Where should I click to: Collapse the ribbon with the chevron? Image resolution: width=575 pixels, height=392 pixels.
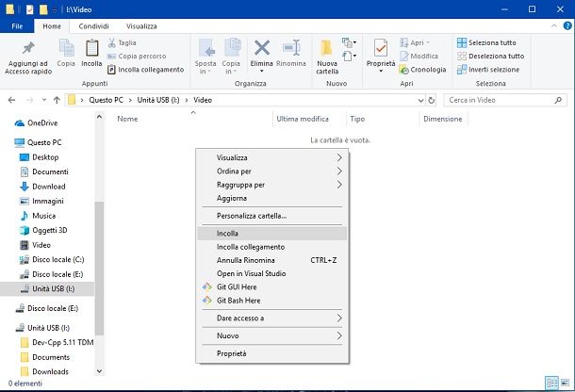point(554,25)
